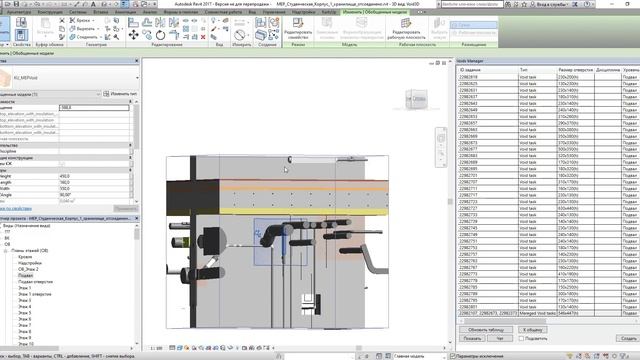The height and width of the screenshot is (360, 640).
Task: Switch to the Надстройки ribbon tab
Action: tap(304, 12)
